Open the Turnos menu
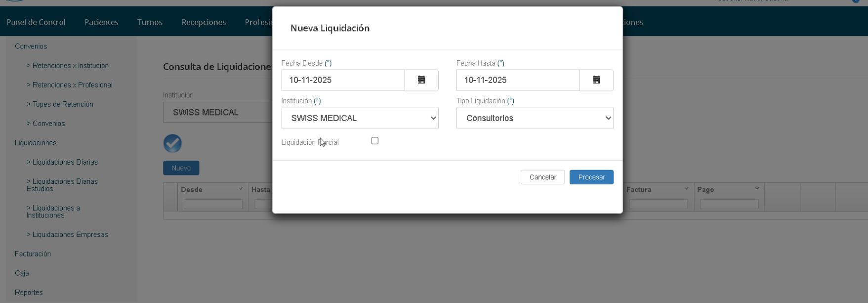868x303 pixels. pyautogui.click(x=150, y=22)
